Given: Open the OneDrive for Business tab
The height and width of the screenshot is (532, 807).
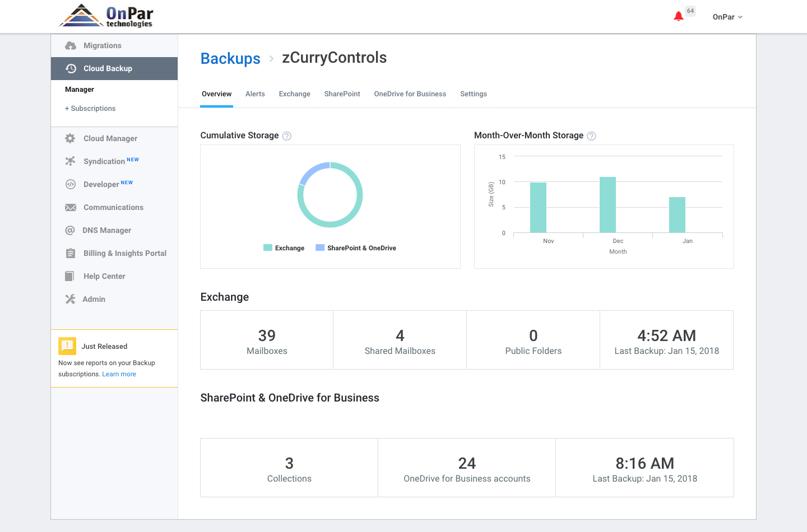Looking at the screenshot, I should click(x=410, y=94).
